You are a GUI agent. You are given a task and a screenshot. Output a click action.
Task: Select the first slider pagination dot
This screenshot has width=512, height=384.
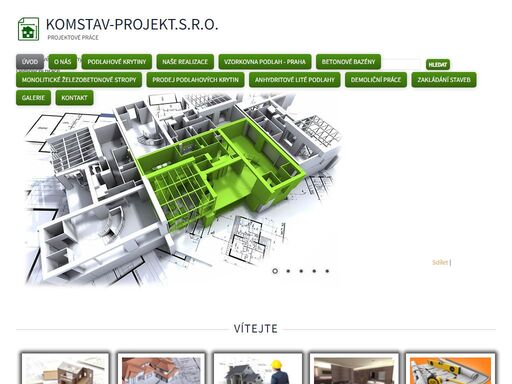click(x=275, y=271)
